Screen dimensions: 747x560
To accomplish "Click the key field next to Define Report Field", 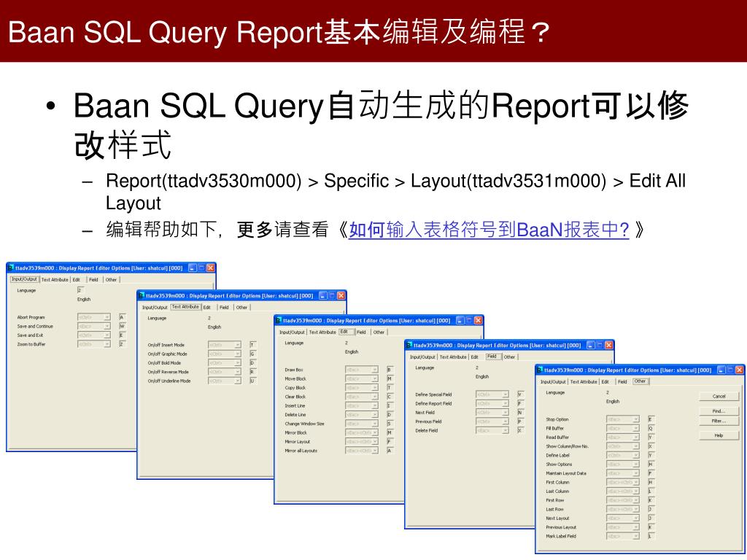I will coord(520,403).
